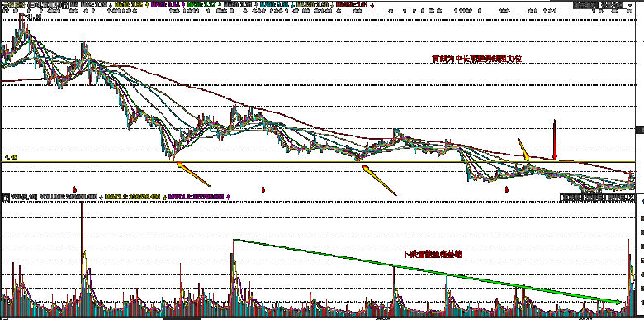Click the small icon before the VOL indicator label

point(6,198)
